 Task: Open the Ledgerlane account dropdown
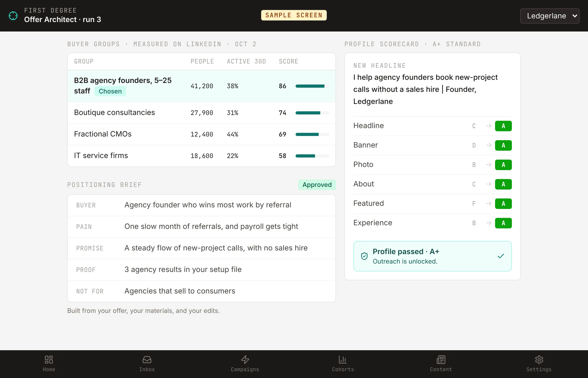550,16
